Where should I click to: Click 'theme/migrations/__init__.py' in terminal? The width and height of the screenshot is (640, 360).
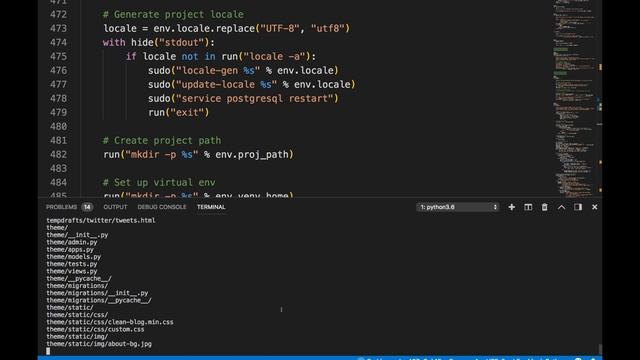pos(97,293)
